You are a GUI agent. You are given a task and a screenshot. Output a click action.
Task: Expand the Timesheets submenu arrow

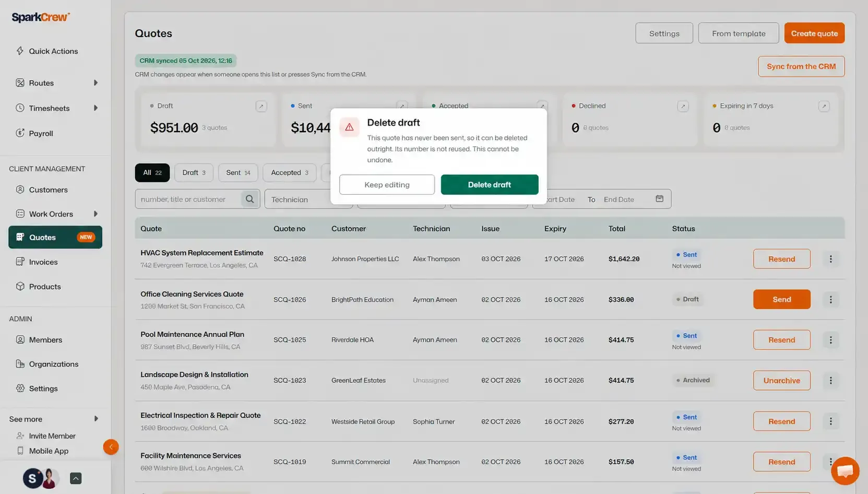pyautogui.click(x=96, y=108)
